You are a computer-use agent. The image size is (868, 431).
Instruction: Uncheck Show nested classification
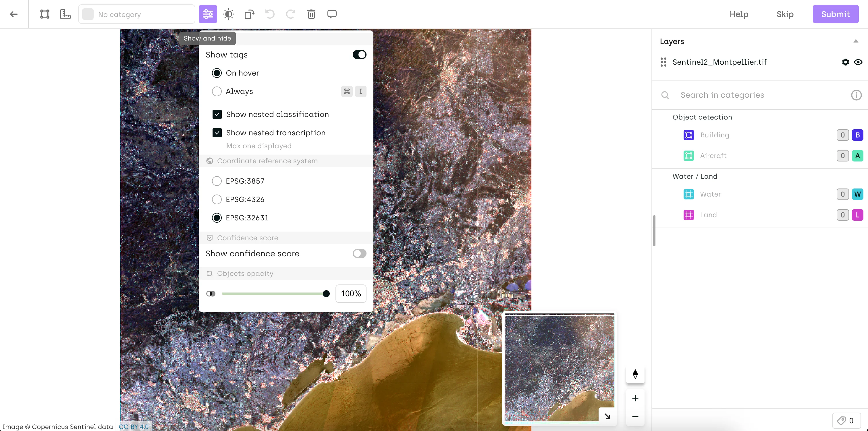click(217, 115)
